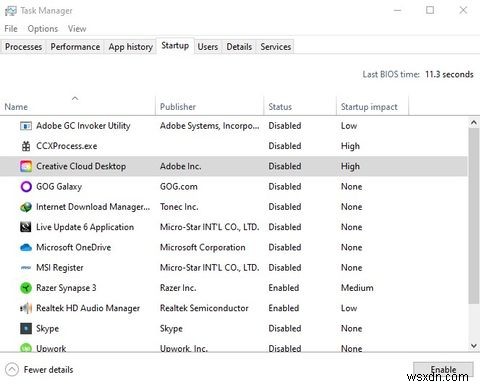Screen dimensions: 480x387
Task: Click the High impact value for CCXProcess.exe
Action: click(x=350, y=146)
